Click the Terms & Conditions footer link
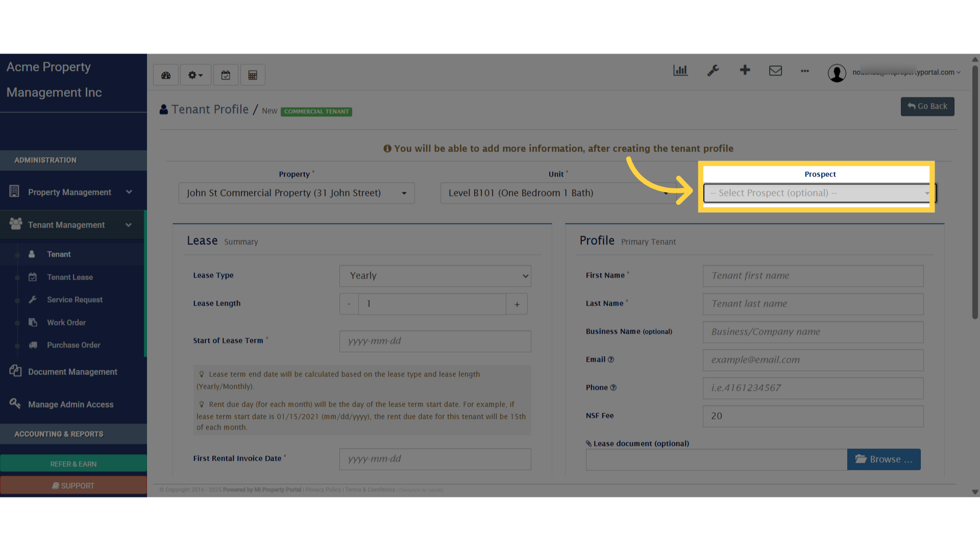Image resolution: width=980 pixels, height=551 pixels. pyautogui.click(x=370, y=490)
